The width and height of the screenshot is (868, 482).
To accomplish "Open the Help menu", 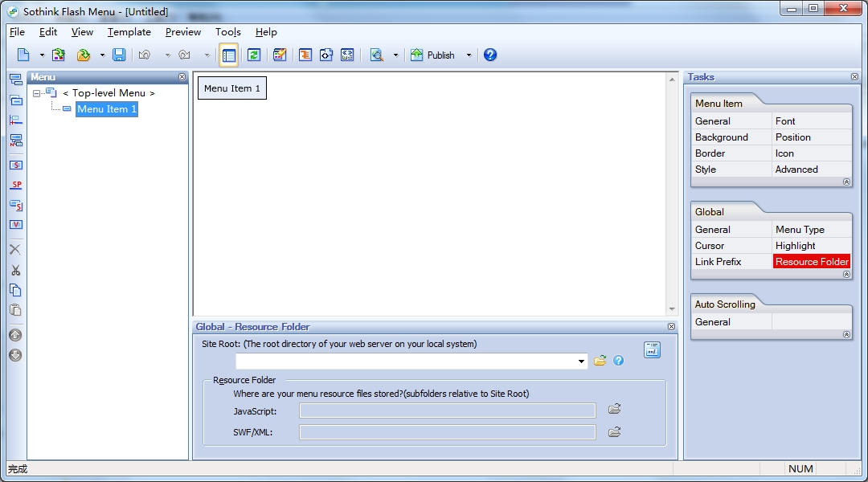I will (x=266, y=32).
